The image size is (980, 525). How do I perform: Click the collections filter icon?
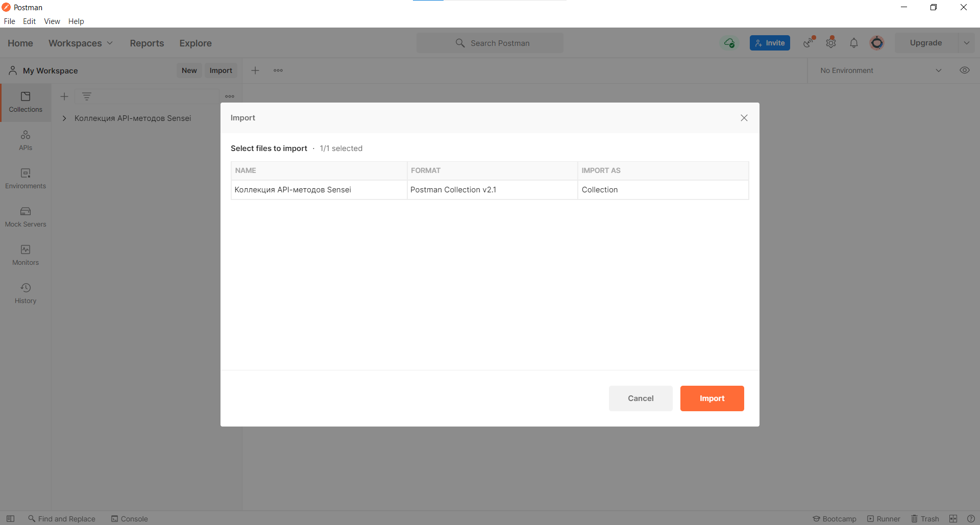click(87, 96)
